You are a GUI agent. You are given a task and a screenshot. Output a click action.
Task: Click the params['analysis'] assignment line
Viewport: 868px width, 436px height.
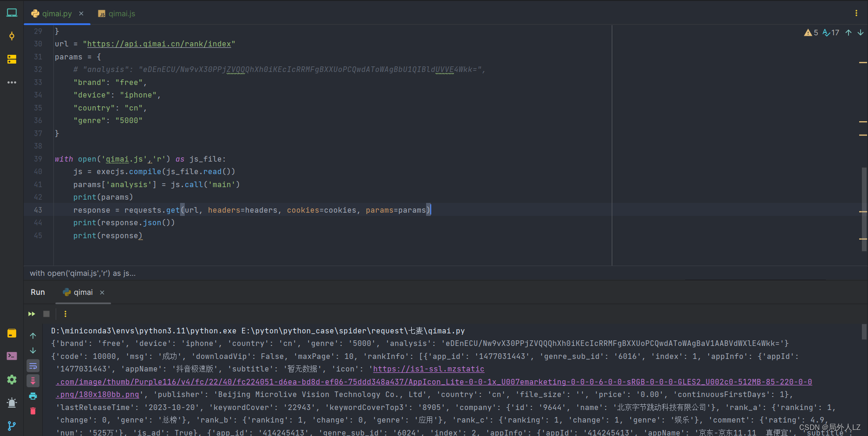tap(156, 184)
